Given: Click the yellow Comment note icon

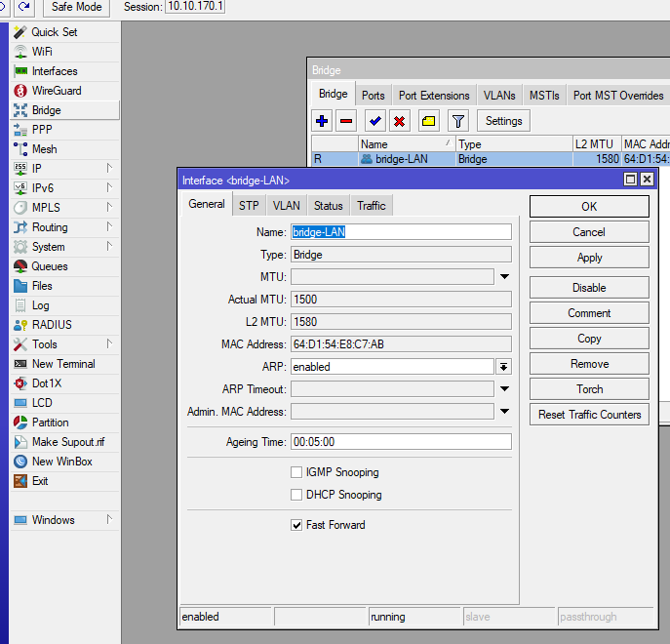Looking at the screenshot, I should click(x=428, y=121).
